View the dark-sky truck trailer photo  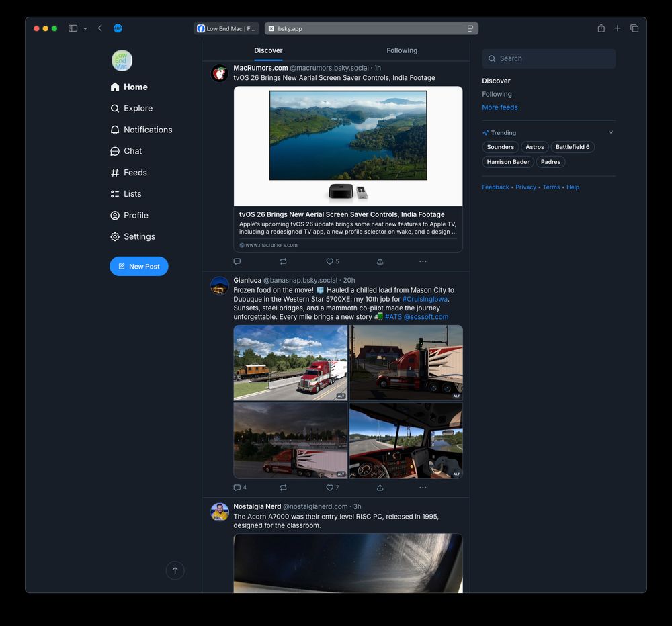[x=290, y=441]
